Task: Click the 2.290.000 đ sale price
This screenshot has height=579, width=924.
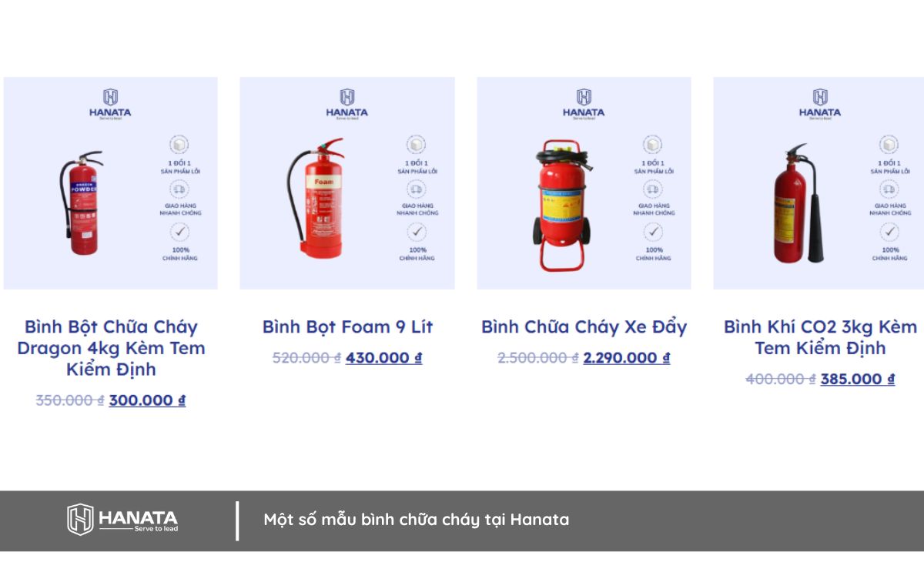Action: [x=627, y=358]
